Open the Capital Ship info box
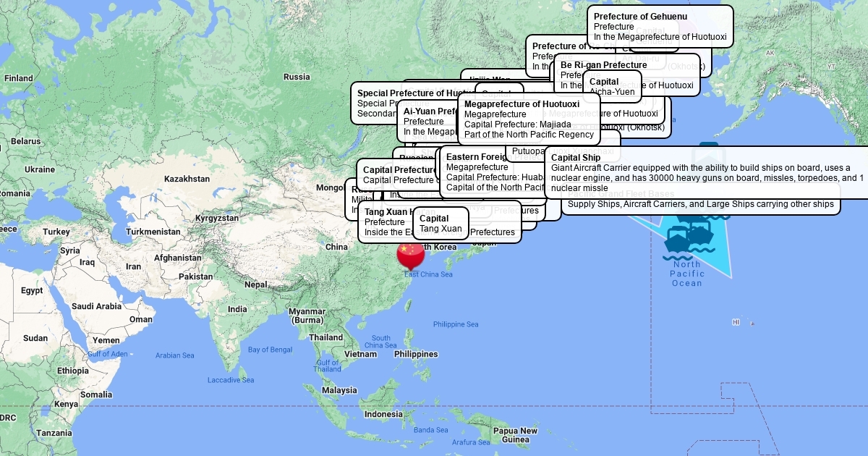The image size is (868, 456). [x=705, y=172]
